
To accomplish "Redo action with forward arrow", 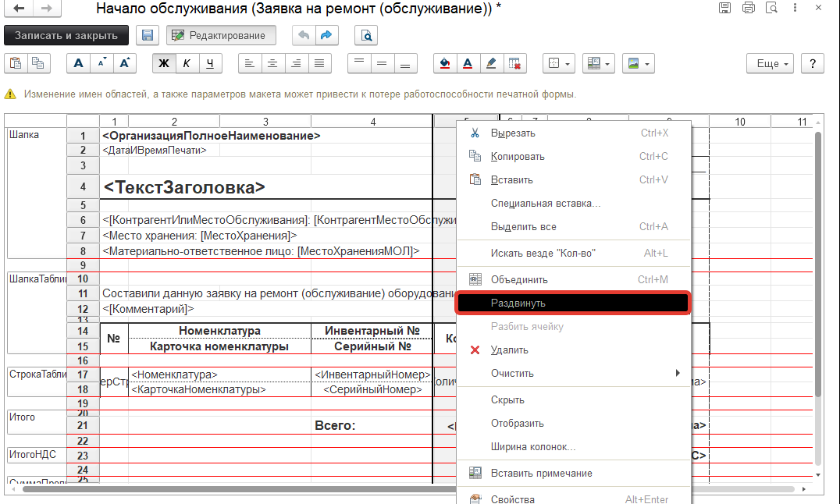I will tap(326, 35).
